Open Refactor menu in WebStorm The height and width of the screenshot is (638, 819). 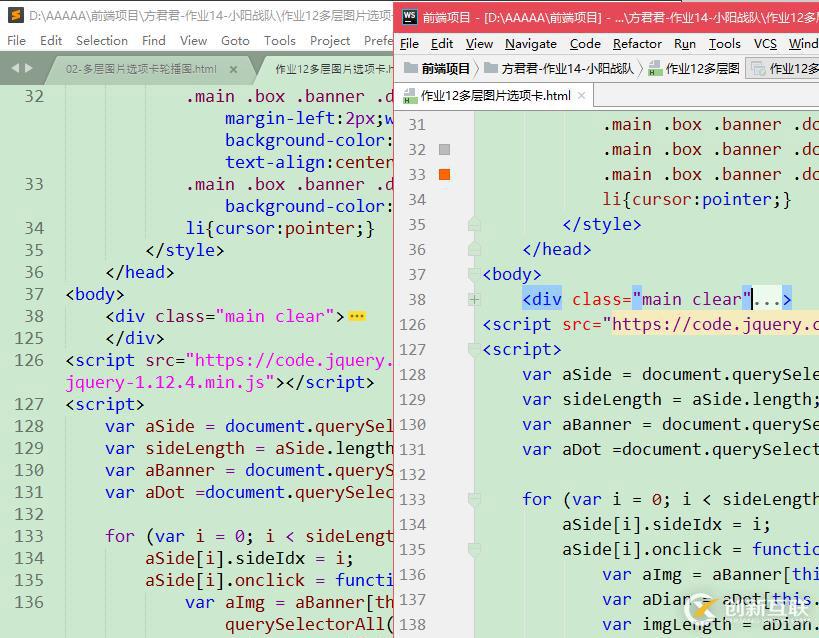click(x=637, y=44)
